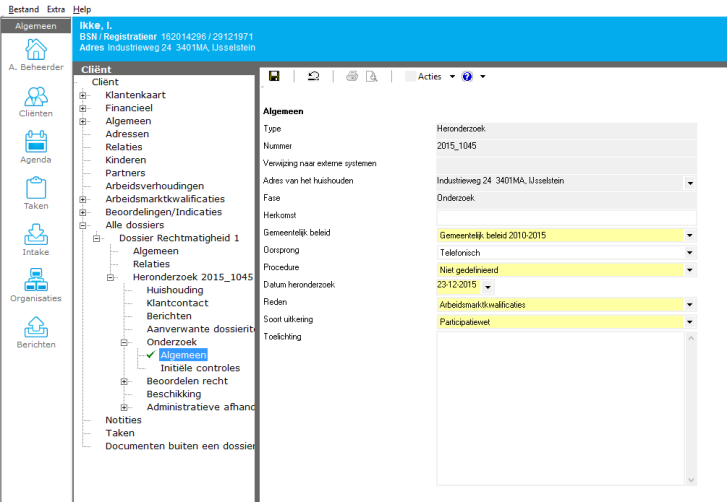Click the blue Help question mark icon
This screenshot has width=727, height=502.
click(x=467, y=76)
